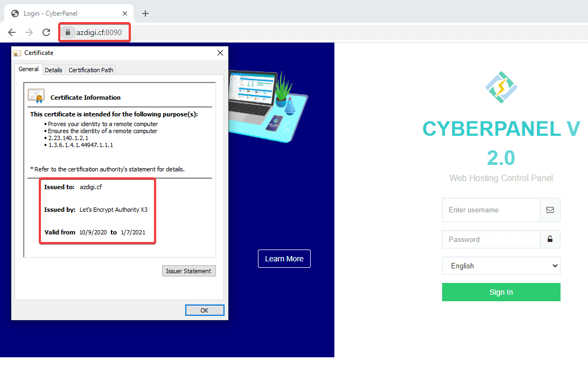
Task: Focus the Password field
Action: coord(491,239)
